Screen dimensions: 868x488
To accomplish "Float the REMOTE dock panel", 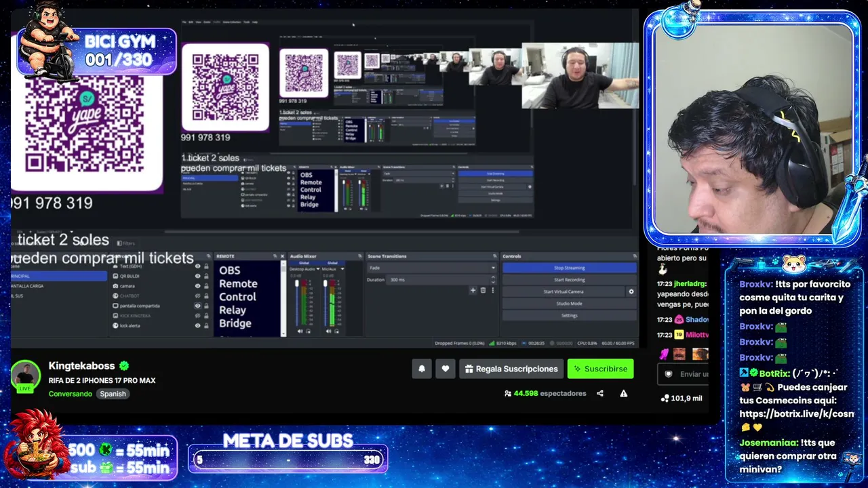I will [x=275, y=256].
